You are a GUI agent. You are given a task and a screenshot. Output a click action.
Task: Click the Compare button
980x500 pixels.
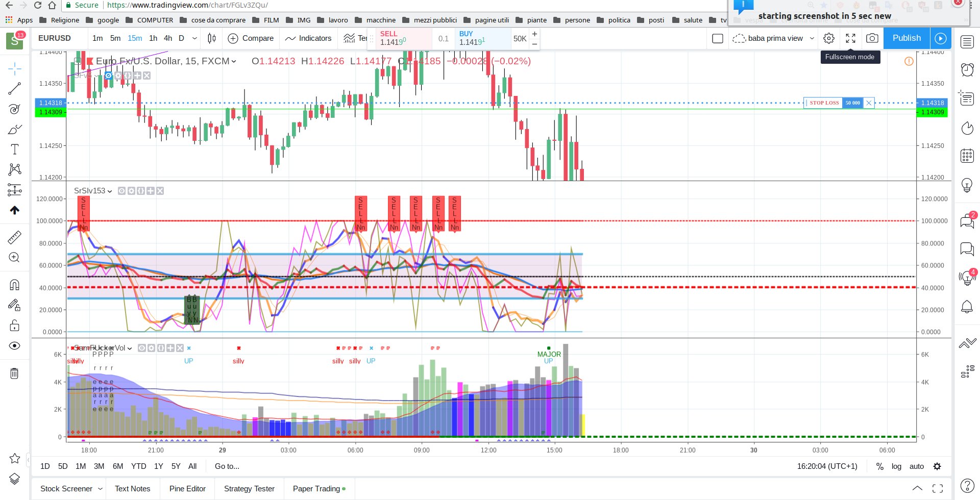pos(251,38)
